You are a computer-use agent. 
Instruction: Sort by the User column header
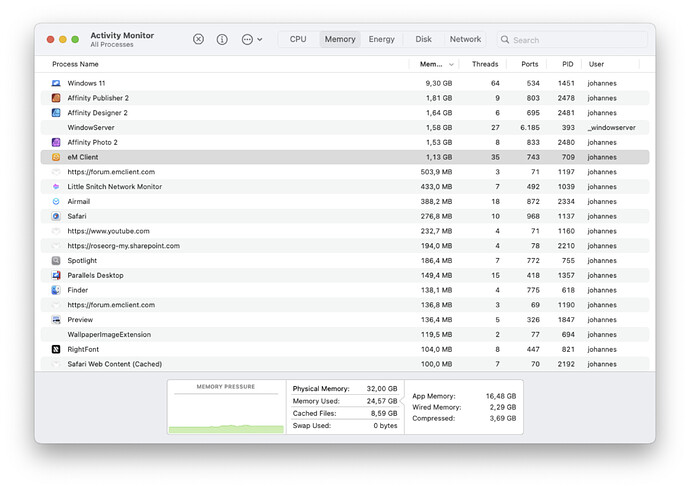click(596, 64)
